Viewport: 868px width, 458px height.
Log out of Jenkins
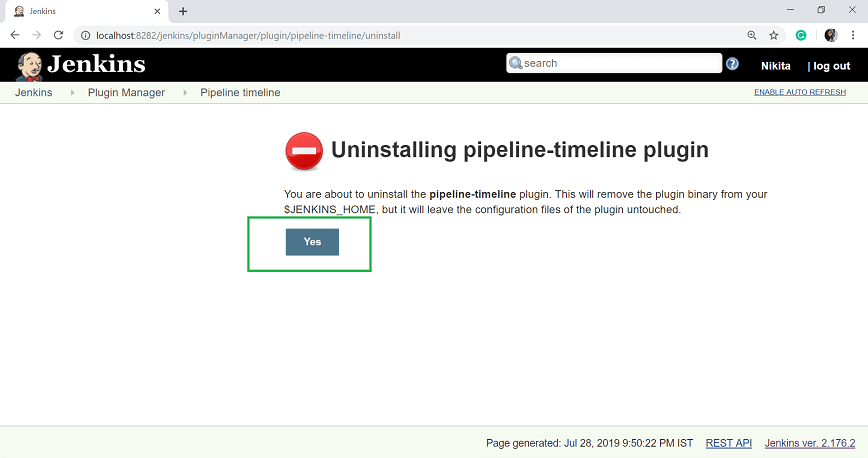pyautogui.click(x=829, y=66)
